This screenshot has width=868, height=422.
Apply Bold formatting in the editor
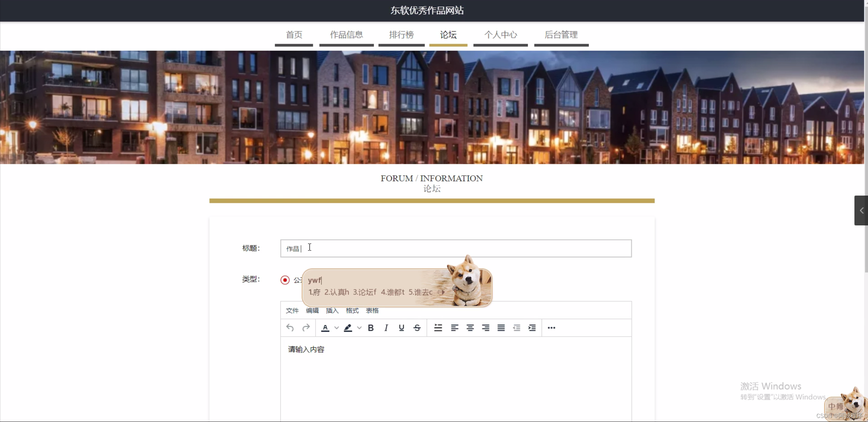point(371,328)
